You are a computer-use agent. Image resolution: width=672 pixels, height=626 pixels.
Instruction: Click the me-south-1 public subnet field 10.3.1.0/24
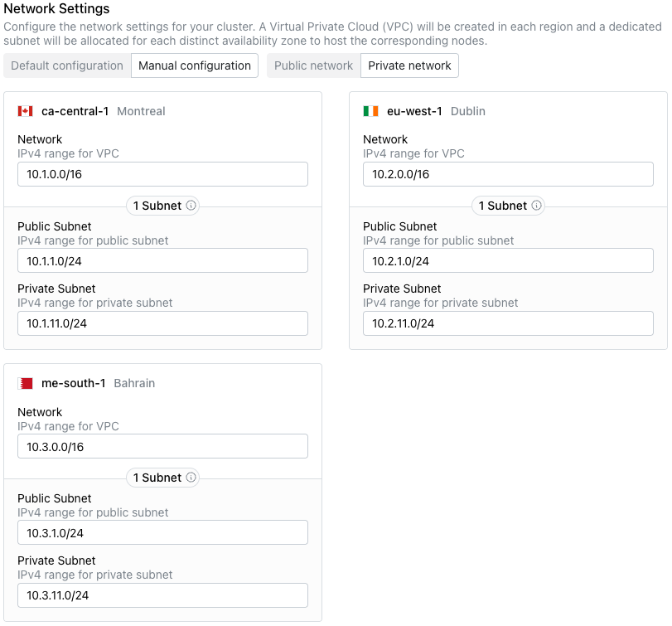point(162,532)
